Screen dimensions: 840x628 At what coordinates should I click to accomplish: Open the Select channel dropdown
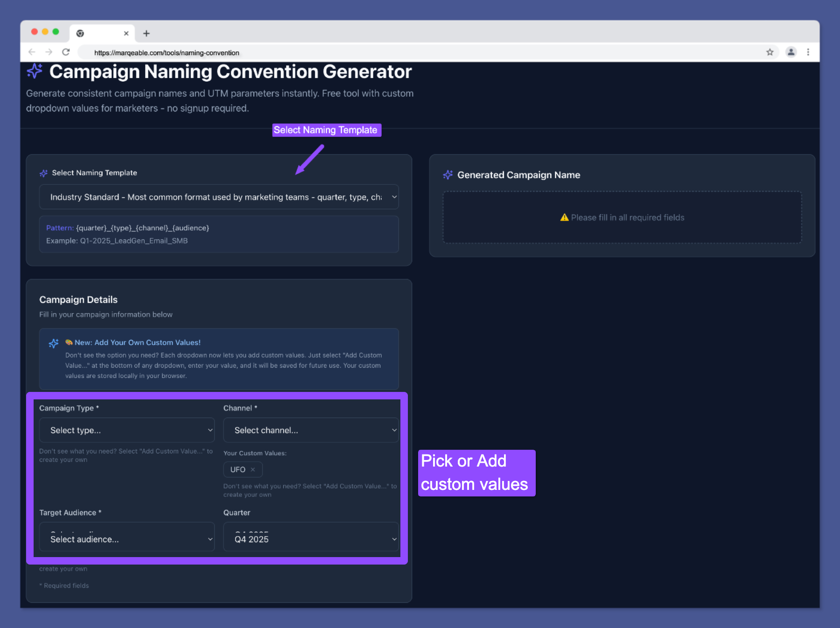pos(311,430)
